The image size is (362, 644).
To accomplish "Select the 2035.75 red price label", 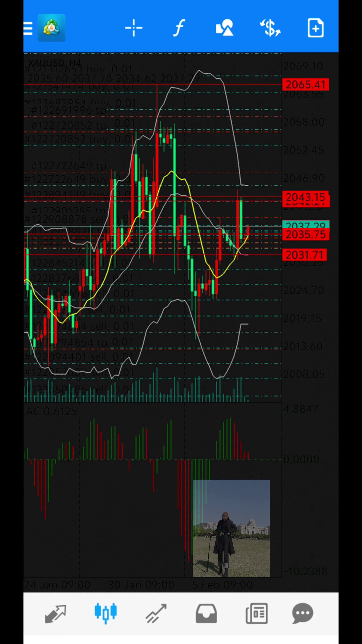I will (306, 234).
